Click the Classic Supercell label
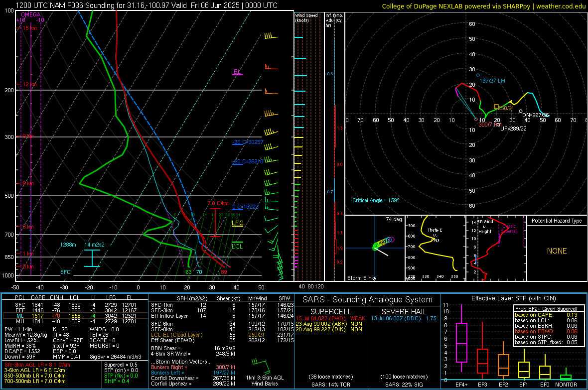The image size is (588, 390). pos(509,229)
